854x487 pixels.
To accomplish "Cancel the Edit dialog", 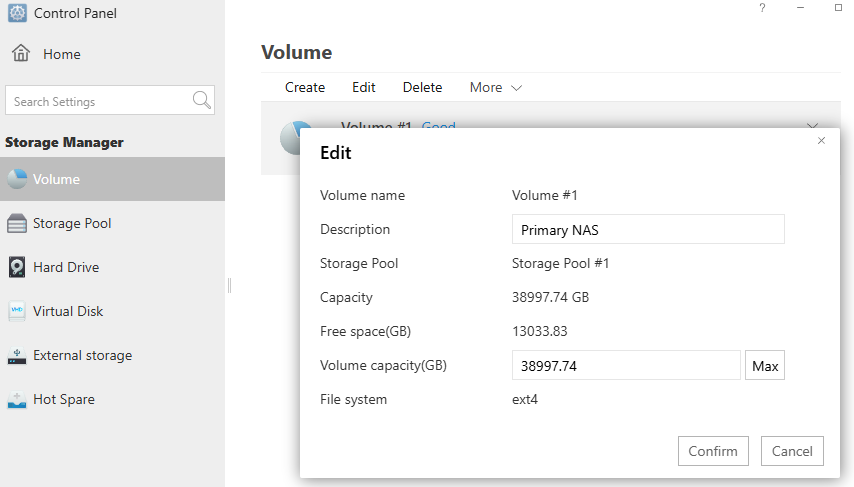I will pyautogui.click(x=792, y=451).
